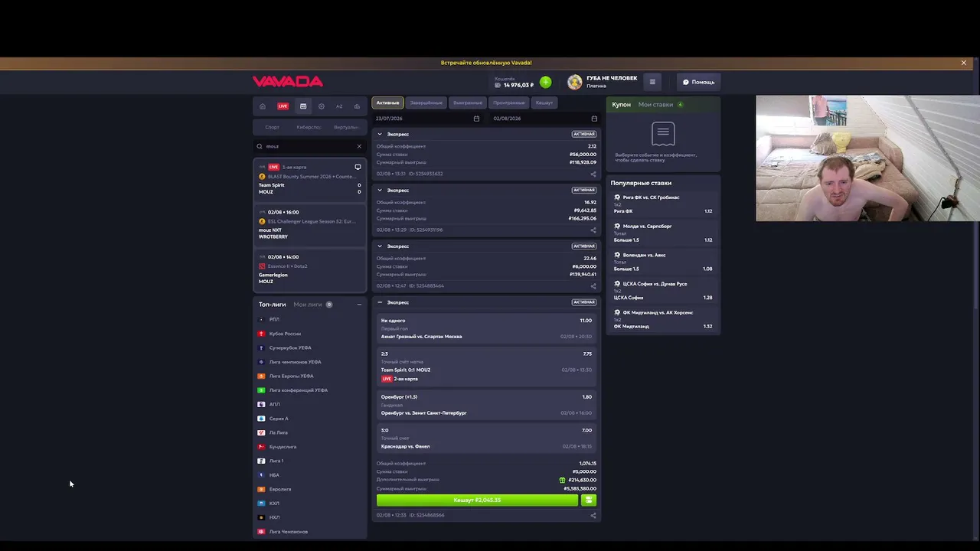980x551 pixels.
Task: Open the stream icon on Team Spirit vs MOUZ card
Action: (x=358, y=167)
